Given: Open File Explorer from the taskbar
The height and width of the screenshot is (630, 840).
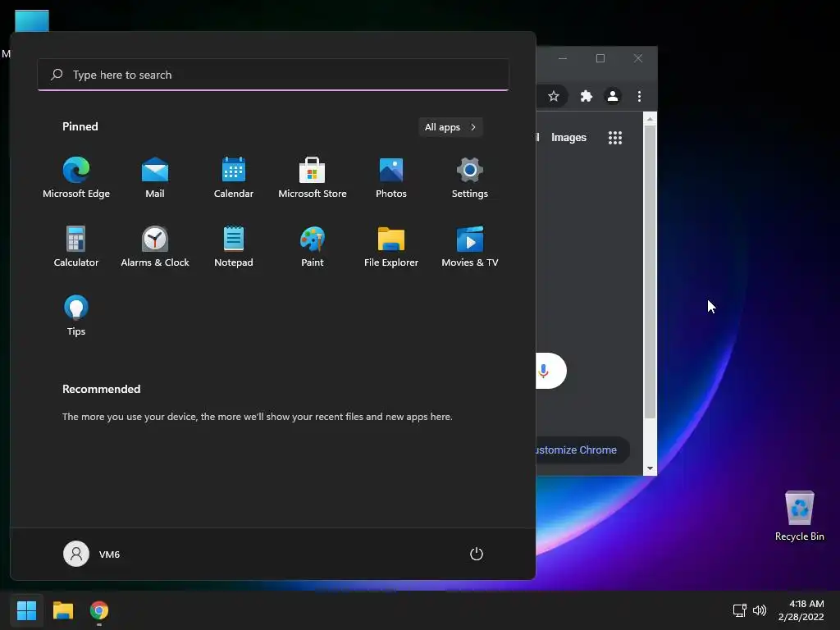Looking at the screenshot, I should [x=62, y=610].
